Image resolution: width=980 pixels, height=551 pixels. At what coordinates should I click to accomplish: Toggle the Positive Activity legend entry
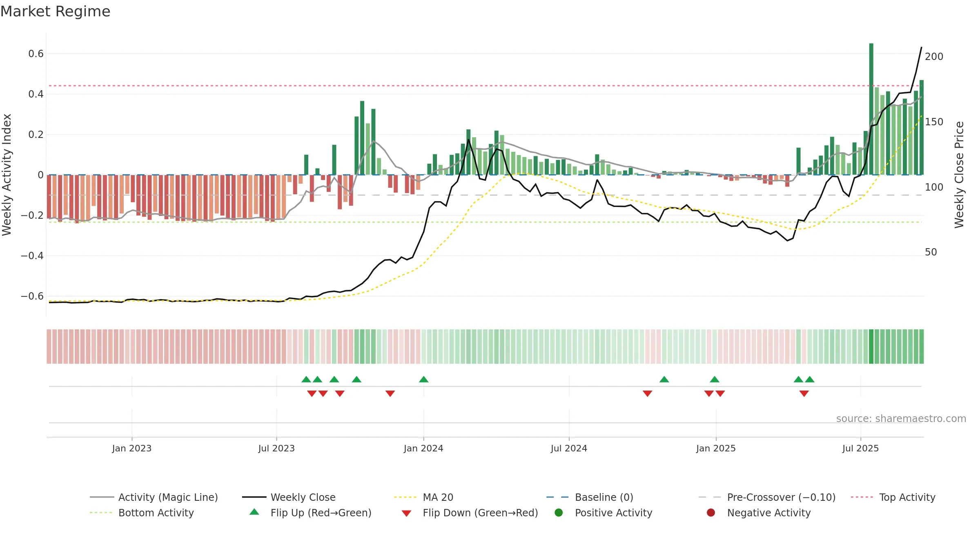click(x=603, y=513)
